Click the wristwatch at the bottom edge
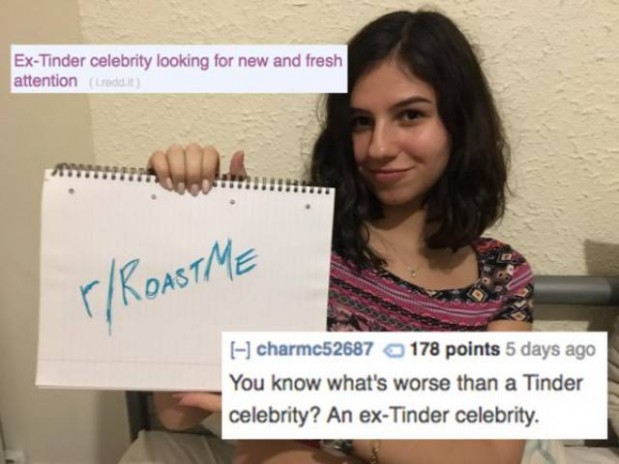The width and height of the screenshot is (619, 464). 338,449
